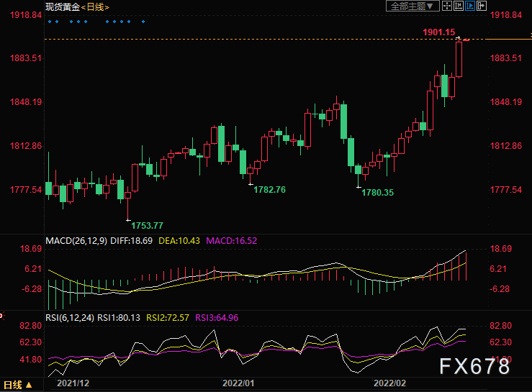Open the 全部主题 dropdown

click(412, 6)
